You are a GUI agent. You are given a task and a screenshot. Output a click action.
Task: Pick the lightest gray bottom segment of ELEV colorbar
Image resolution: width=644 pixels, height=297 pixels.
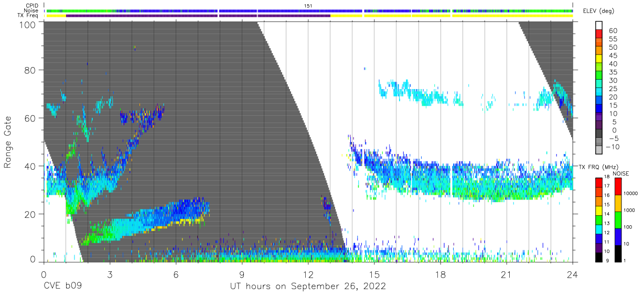[x=599, y=150]
